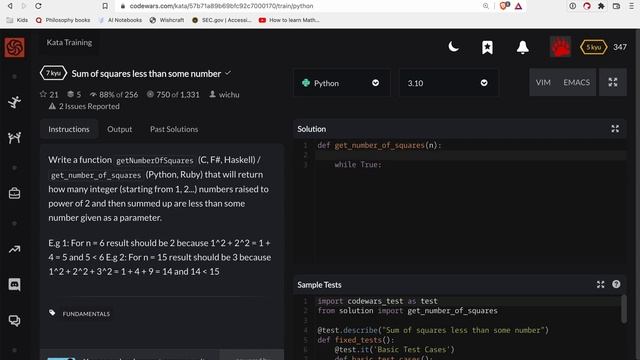
Task: Click 'import codewars_test as test' line
Action: pyautogui.click(x=378, y=301)
